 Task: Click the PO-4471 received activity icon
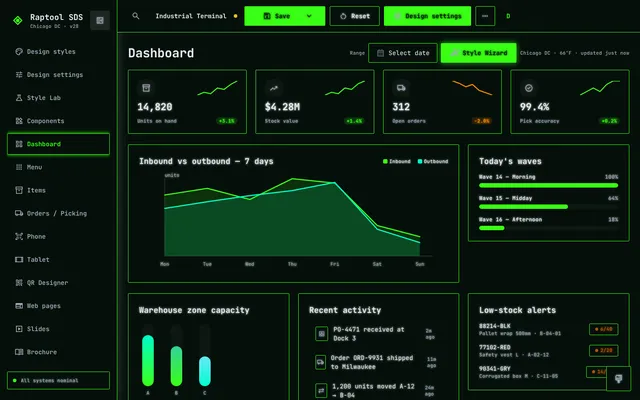click(x=322, y=334)
